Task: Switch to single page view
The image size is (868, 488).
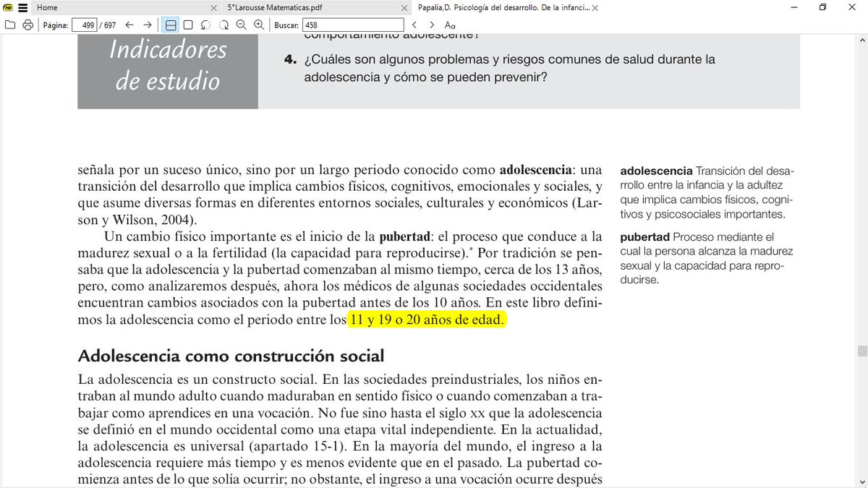Action: pyautogui.click(x=188, y=25)
